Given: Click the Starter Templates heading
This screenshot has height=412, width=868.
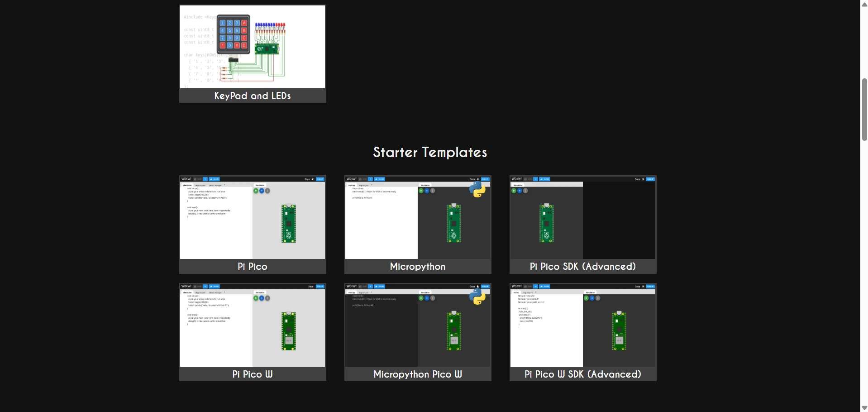Looking at the screenshot, I should [430, 153].
